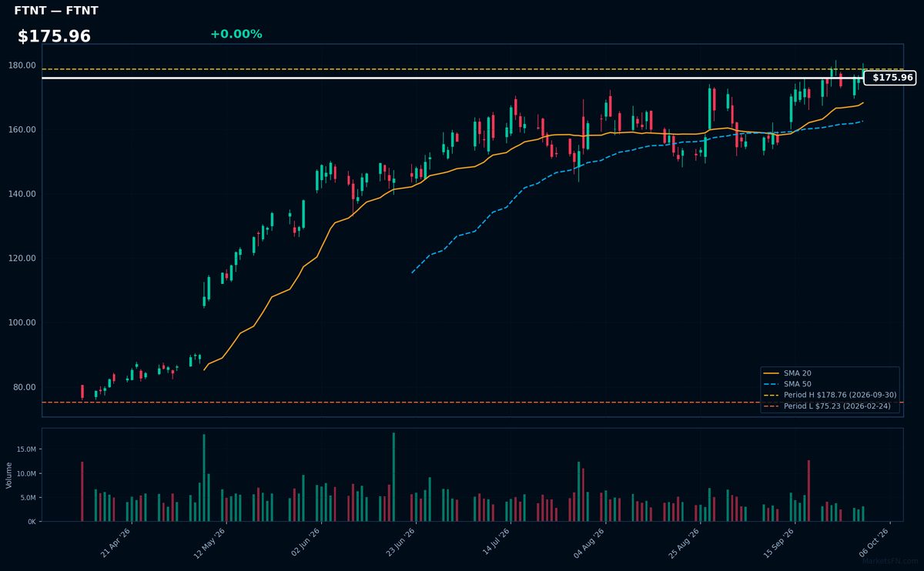Screen dimensions: 924x571
Task: Click the FTNT — FTNT chart title
Action: tap(56, 11)
